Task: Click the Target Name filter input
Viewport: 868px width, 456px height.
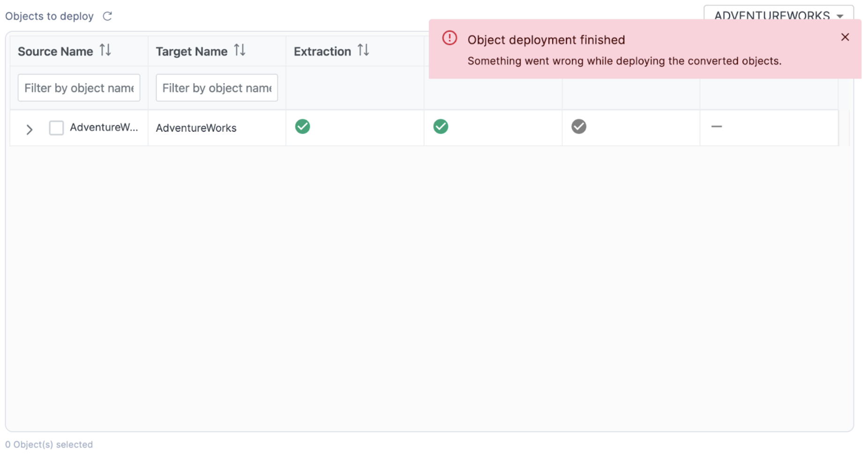Action: (x=217, y=88)
